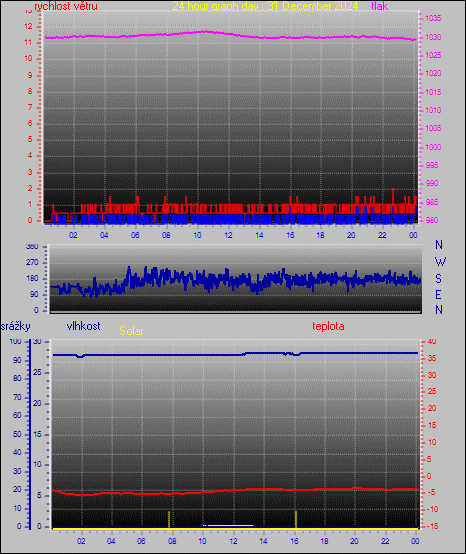The width and height of the screenshot is (466, 554).
Task: Click the red 35 temperature axis value
Action: coord(432,358)
